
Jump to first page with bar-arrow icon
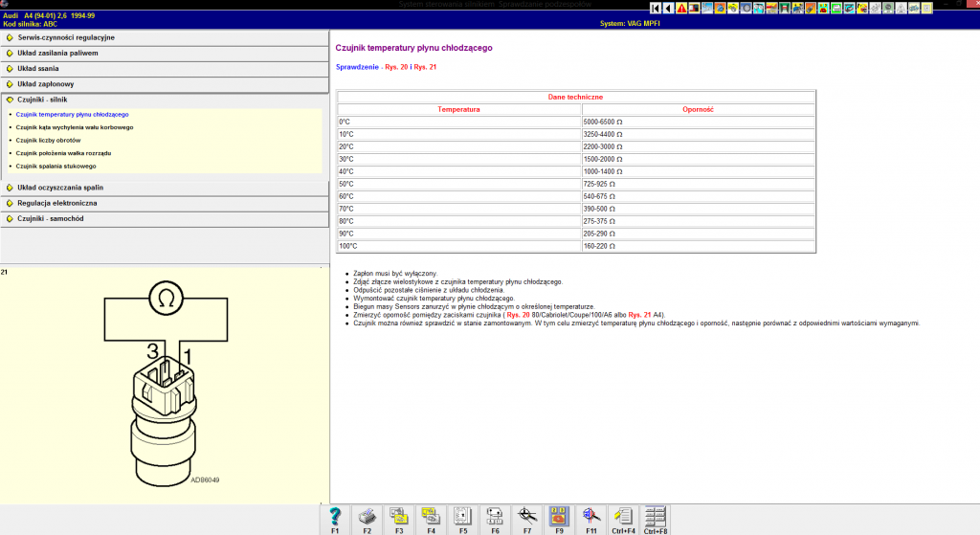tap(656, 8)
